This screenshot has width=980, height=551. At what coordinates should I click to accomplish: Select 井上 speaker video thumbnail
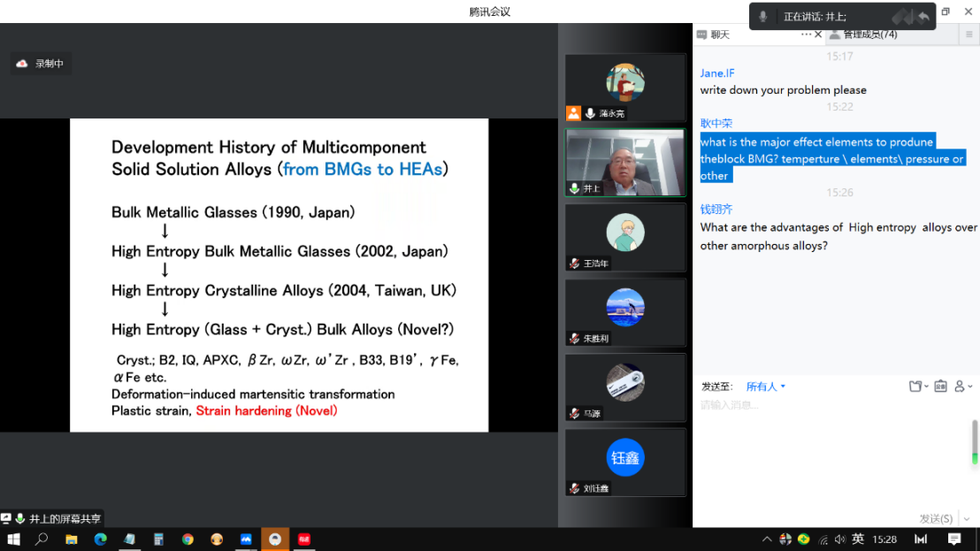pyautogui.click(x=625, y=160)
